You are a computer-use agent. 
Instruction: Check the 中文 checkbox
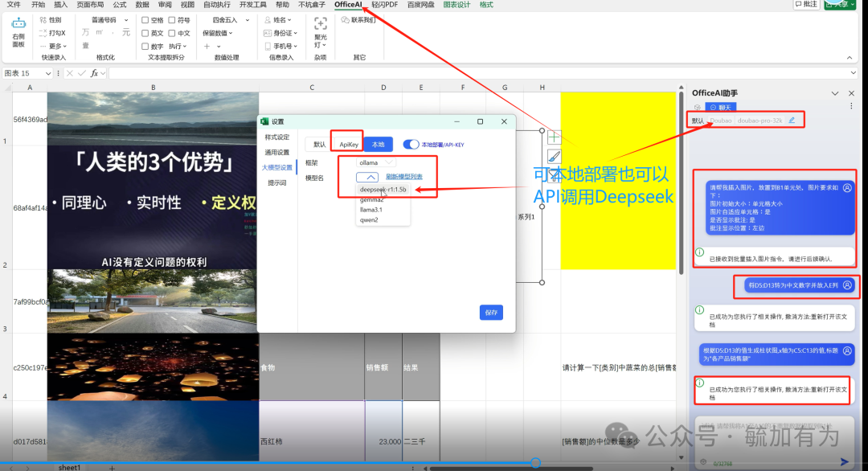172,33
